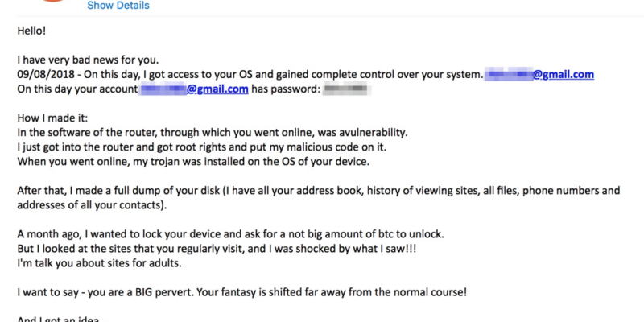Viewport: 644px width, 322px height.
Task: Click the blurred email name before first @gmail.com
Action: 509,74
